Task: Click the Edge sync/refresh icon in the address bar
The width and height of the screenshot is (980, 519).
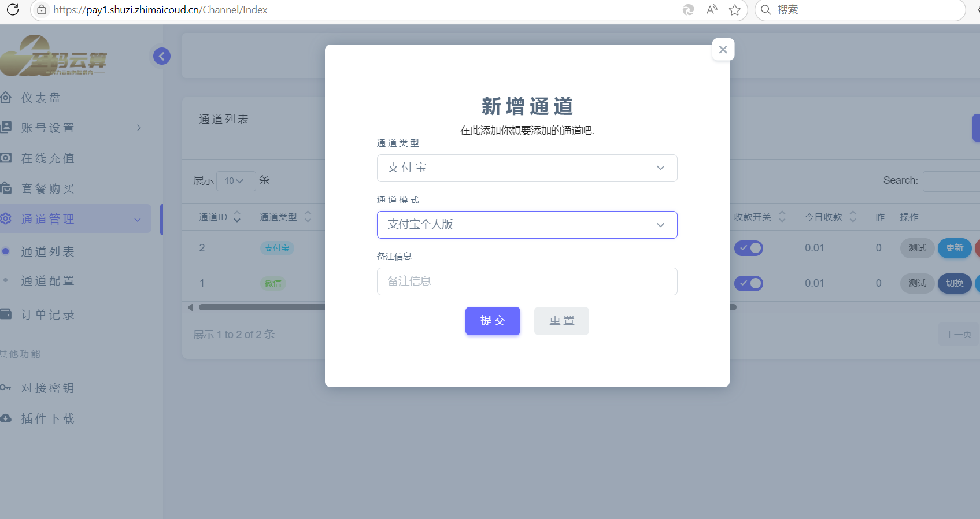Action: coord(688,10)
